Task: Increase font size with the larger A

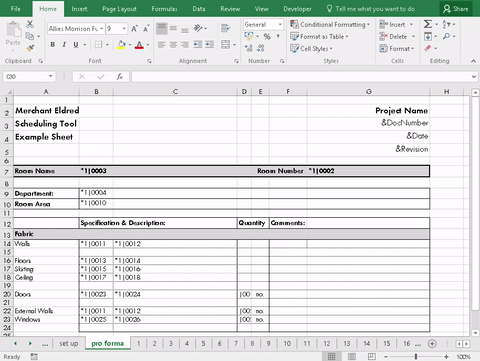Action: [134, 29]
